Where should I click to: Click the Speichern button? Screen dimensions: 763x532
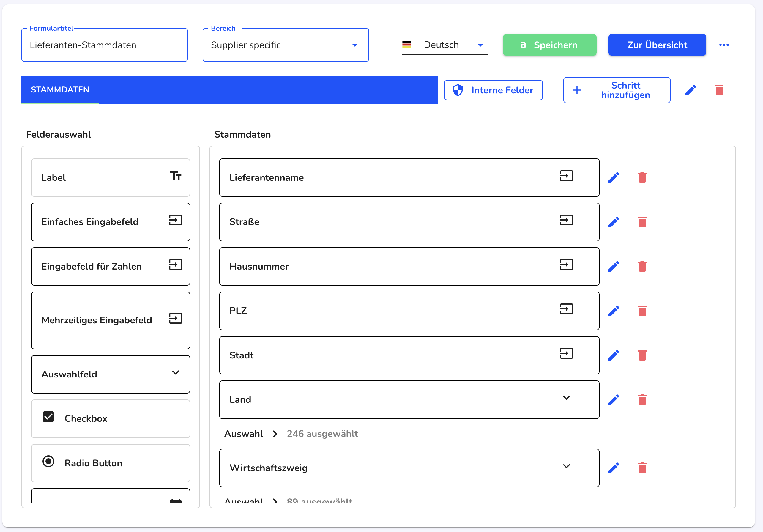pos(549,45)
